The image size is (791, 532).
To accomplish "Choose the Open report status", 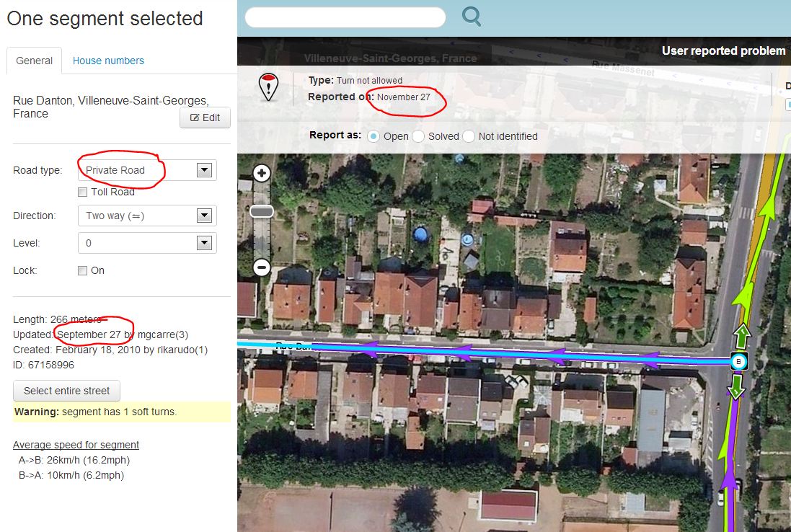I will 374,136.
